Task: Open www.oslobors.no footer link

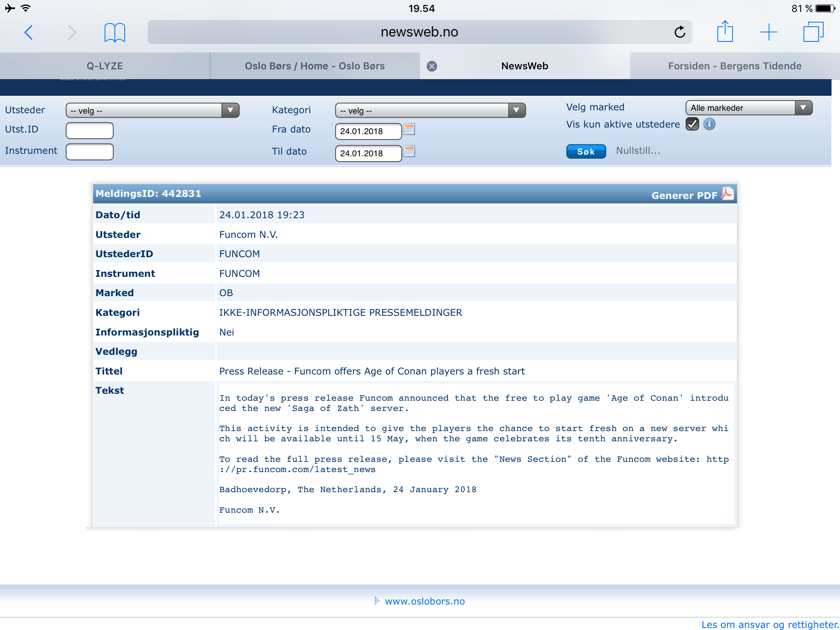Action: 425,601
